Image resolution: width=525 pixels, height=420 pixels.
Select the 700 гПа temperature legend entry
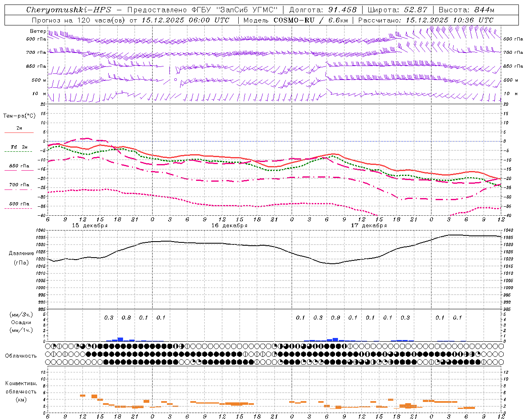(19, 185)
